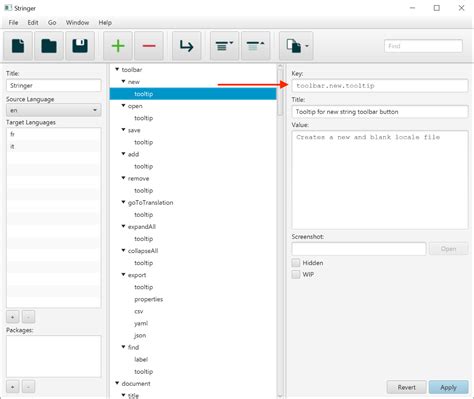Collapse the new tree node
The height and width of the screenshot is (399, 474).
coord(123,81)
